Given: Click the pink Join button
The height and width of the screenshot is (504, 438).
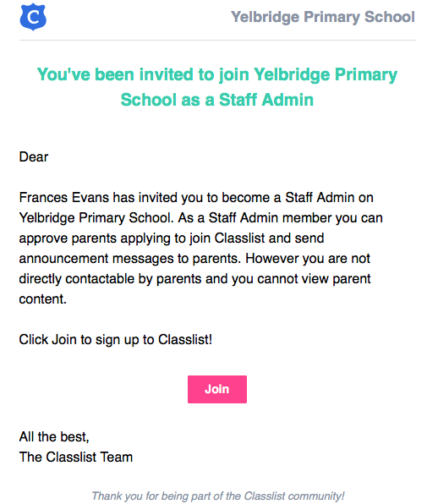Looking at the screenshot, I should pyautogui.click(x=217, y=389).
